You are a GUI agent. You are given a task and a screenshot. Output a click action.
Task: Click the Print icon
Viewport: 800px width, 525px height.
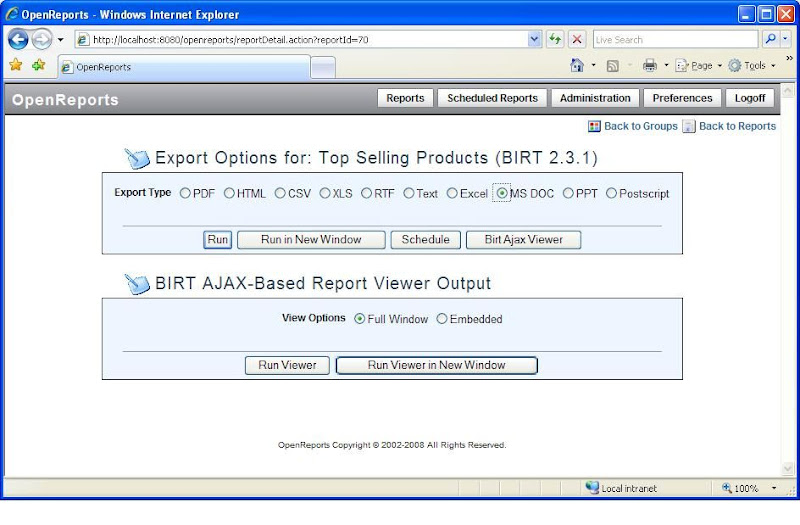coord(649,65)
